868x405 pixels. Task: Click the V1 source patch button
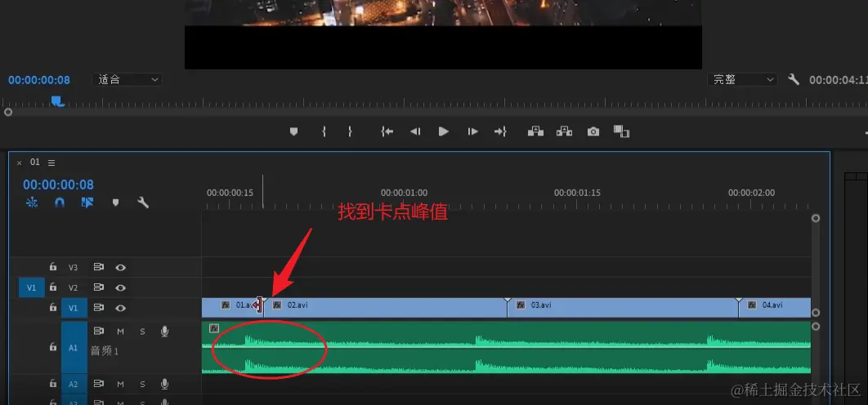click(32, 287)
